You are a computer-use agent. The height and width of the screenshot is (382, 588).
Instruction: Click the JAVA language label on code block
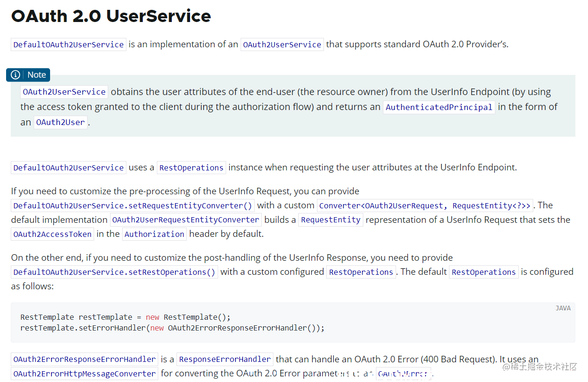[x=563, y=308]
